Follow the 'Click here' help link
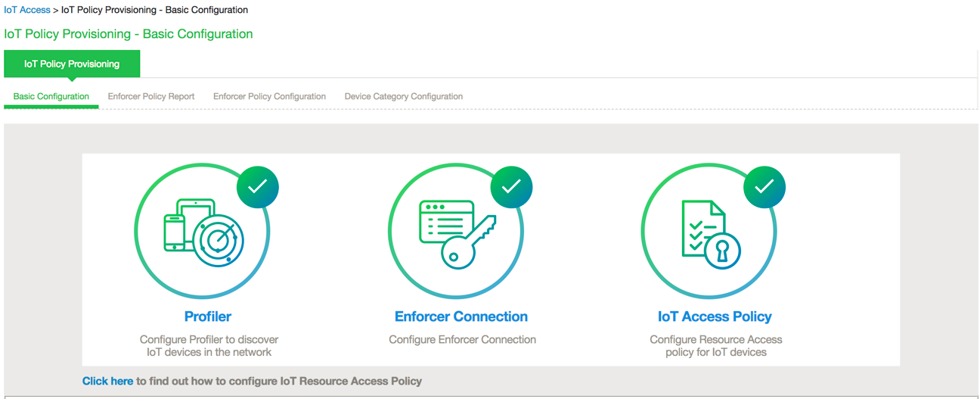The height and width of the screenshot is (399, 980). (x=107, y=381)
